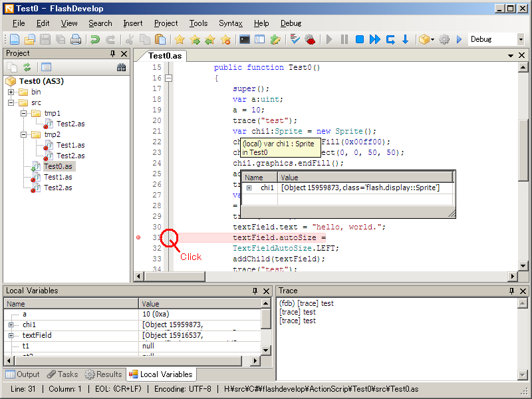Go to next bookmark star icon
The image size is (532, 399).
pos(195,39)
